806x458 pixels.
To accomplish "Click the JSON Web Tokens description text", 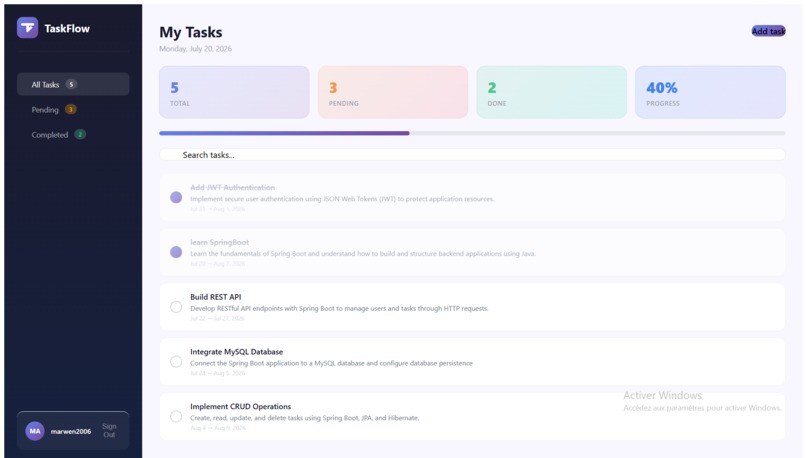I will tap(342, 199).
